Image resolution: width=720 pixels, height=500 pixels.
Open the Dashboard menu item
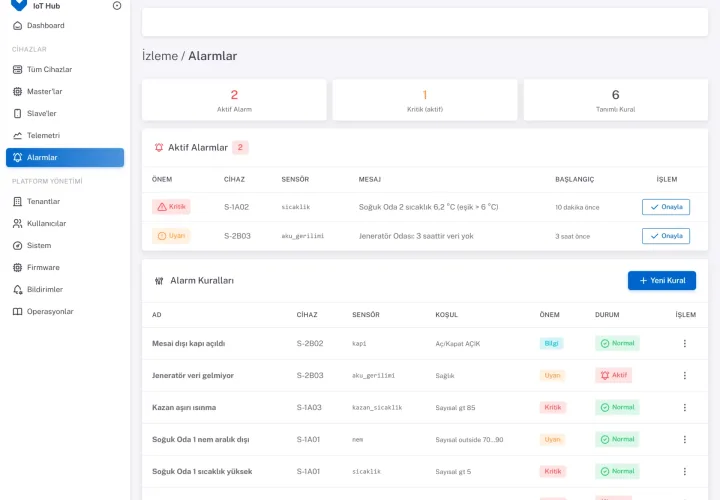pos(65,26)
